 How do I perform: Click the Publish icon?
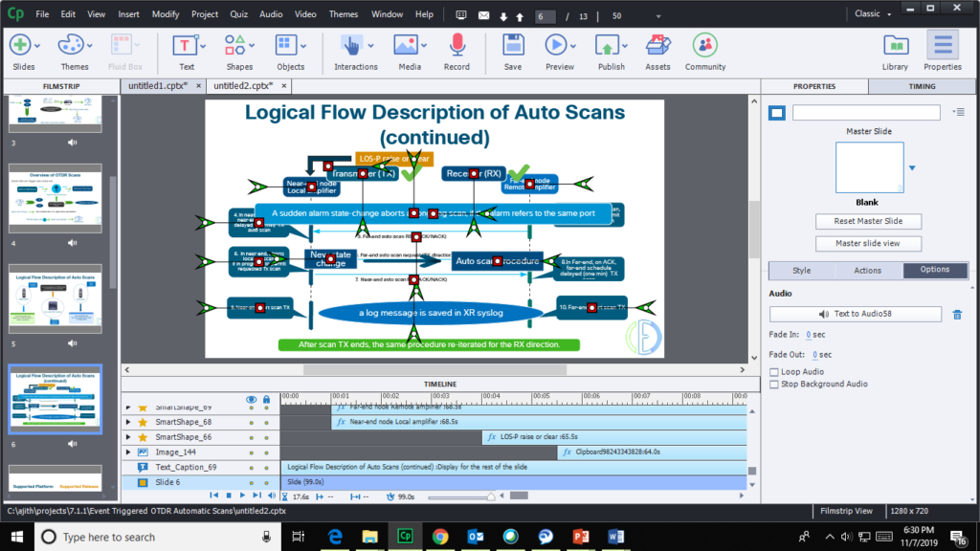click(606, 46)
